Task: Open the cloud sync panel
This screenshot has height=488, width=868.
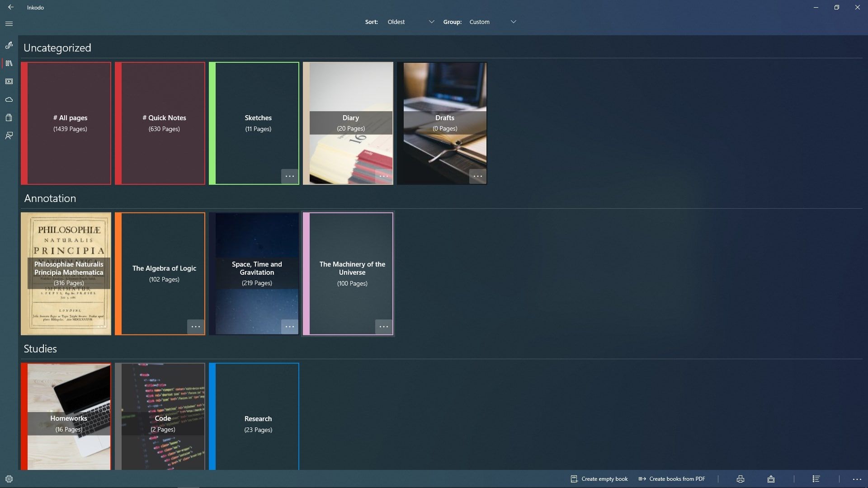Action: click(x=9, y=99)
